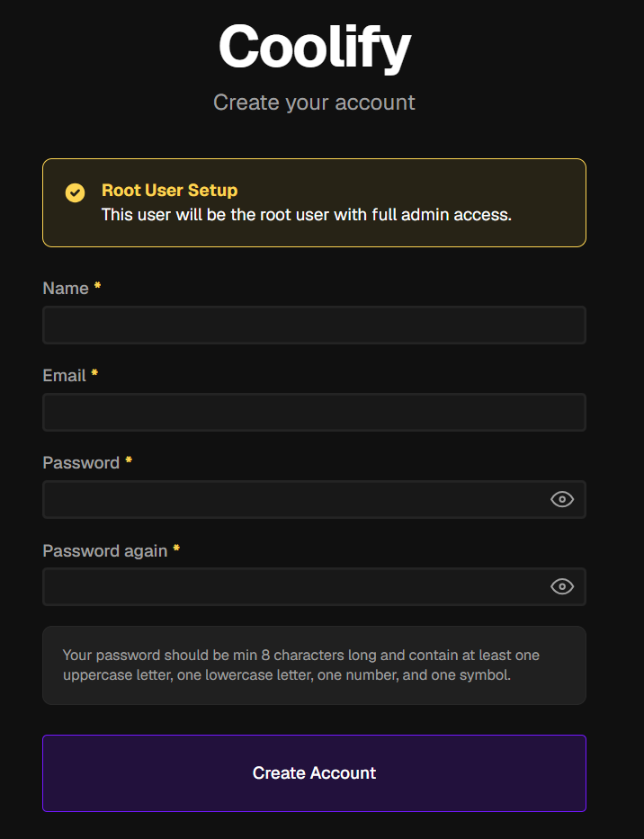Focus the Name input field
Screen dimensions: 644x839
pyautogui.click(x=314, y=325)
